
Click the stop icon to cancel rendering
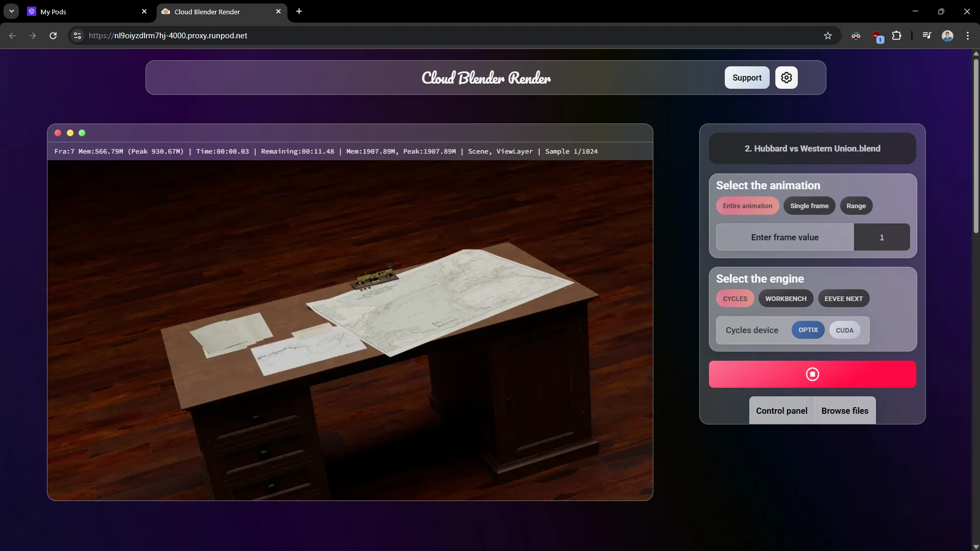coord(812,374)
